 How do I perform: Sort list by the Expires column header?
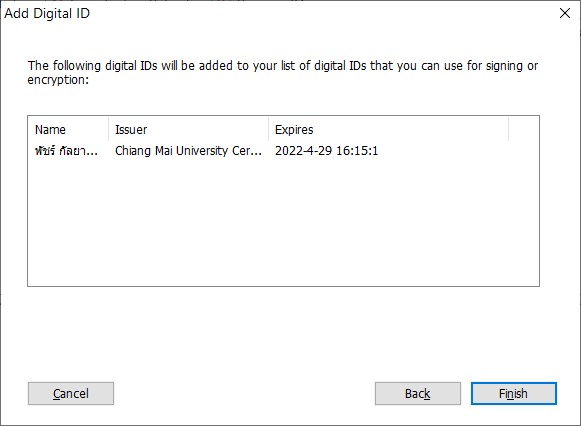[388, 130]
